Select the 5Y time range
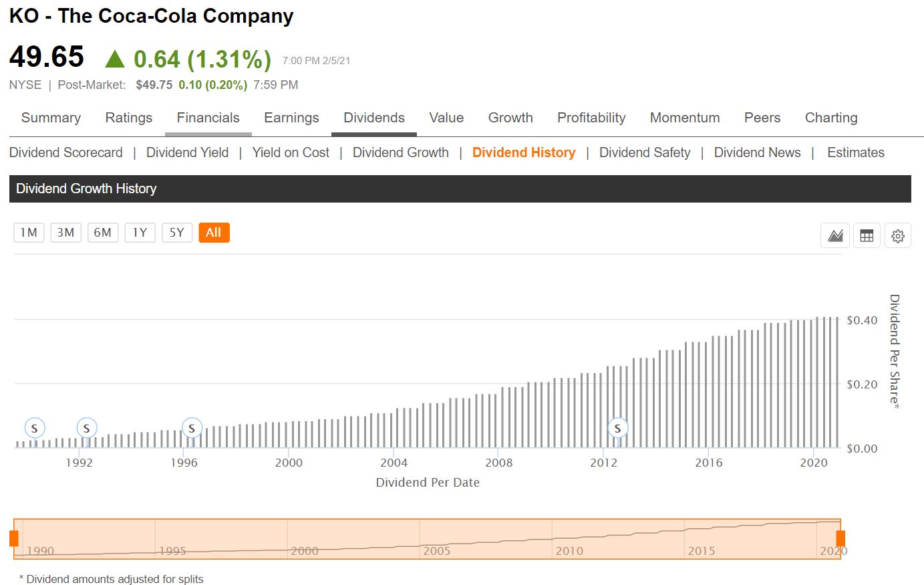Viewport: 924px width, 585px height. click(x=176, y=233)
